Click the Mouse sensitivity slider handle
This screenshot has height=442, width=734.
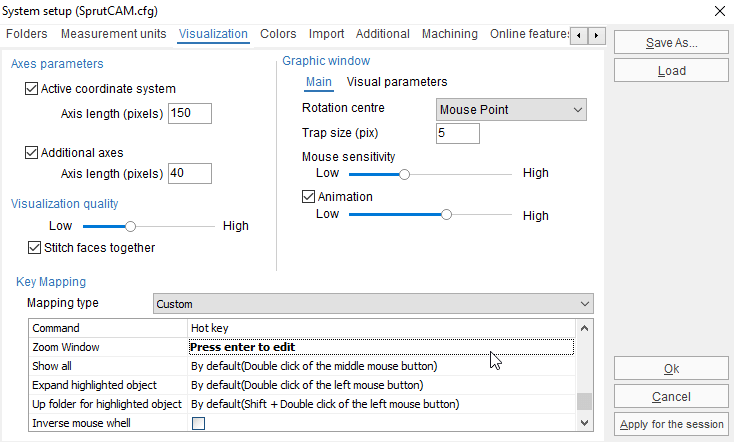tap(404, 175)
